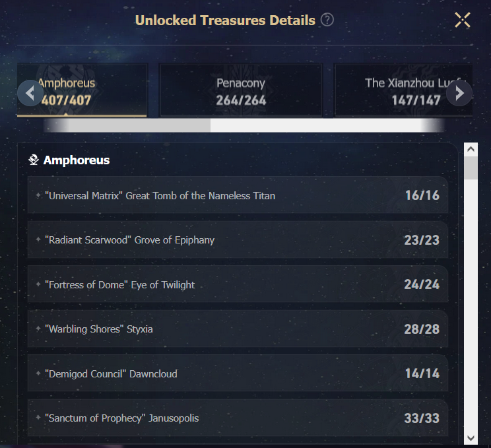
Task: Click the scrollbar down arrow
Action: point(471,438)
